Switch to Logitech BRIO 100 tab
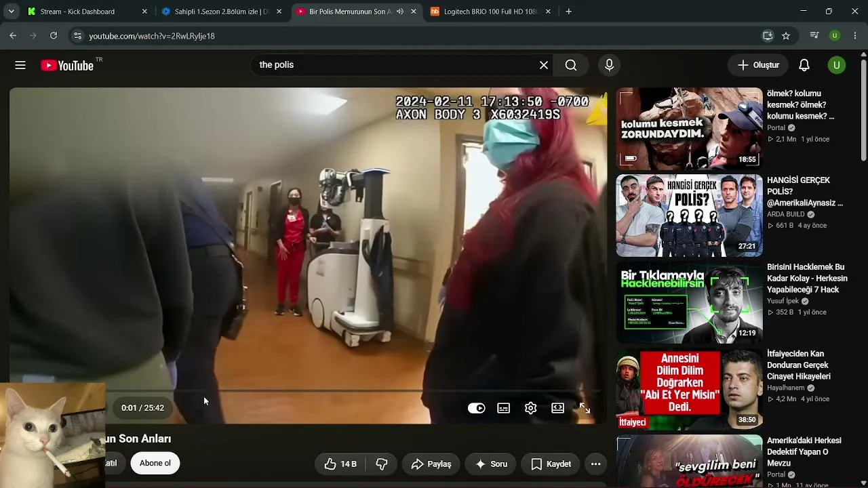The width and height of the screenshot is (868, 488). (x=490, y=12)
